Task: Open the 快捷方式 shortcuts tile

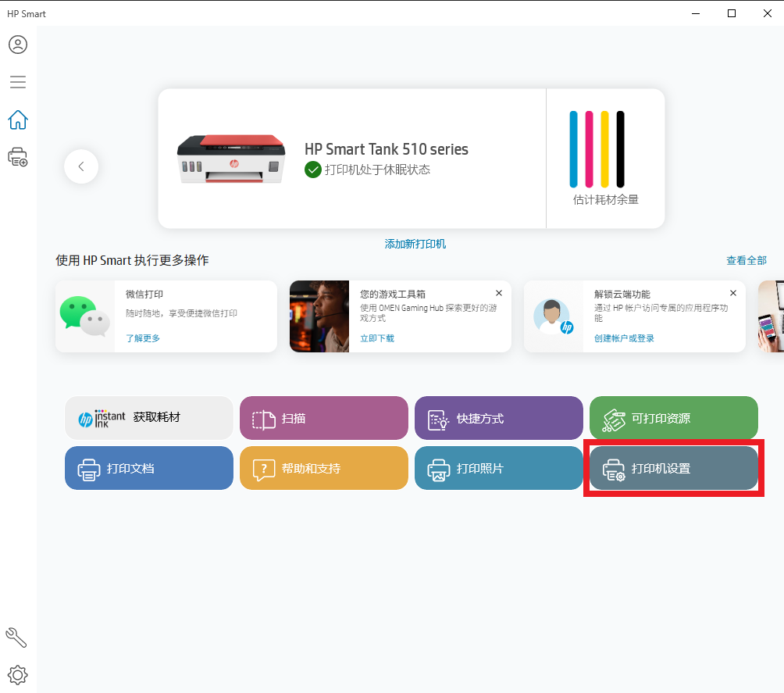Action: pos(499,418)
